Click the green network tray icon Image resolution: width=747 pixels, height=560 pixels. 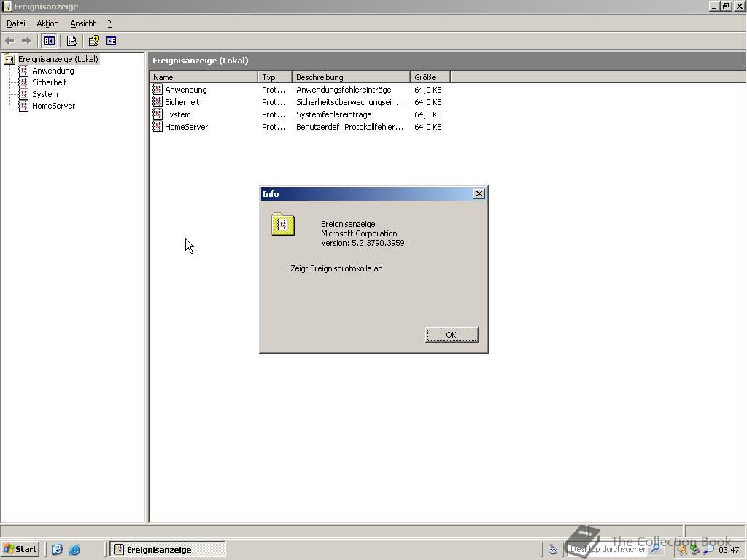click(x=694, y=550)
